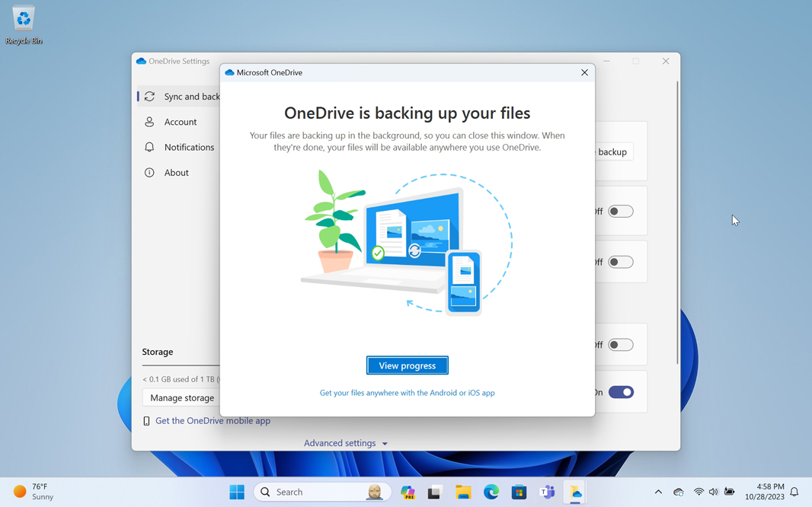Image resolution: width=812 pixels, height=507 pixels.
Task: Click the Manage storage button
Action: (182, 397)
